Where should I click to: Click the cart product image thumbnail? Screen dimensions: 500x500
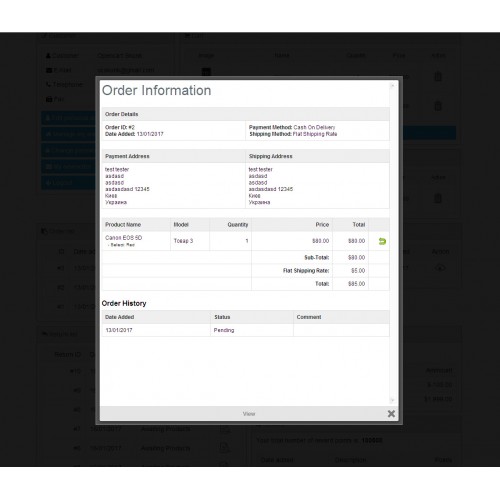206,71
